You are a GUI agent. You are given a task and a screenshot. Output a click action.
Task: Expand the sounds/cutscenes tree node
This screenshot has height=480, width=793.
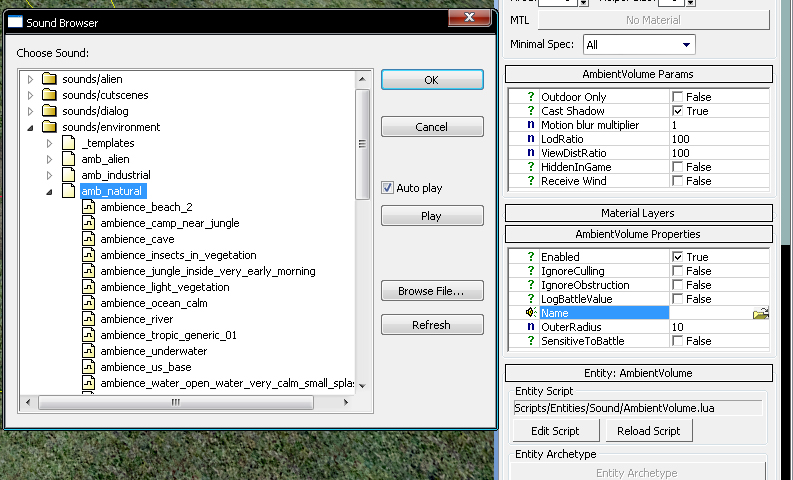[30, 95]
